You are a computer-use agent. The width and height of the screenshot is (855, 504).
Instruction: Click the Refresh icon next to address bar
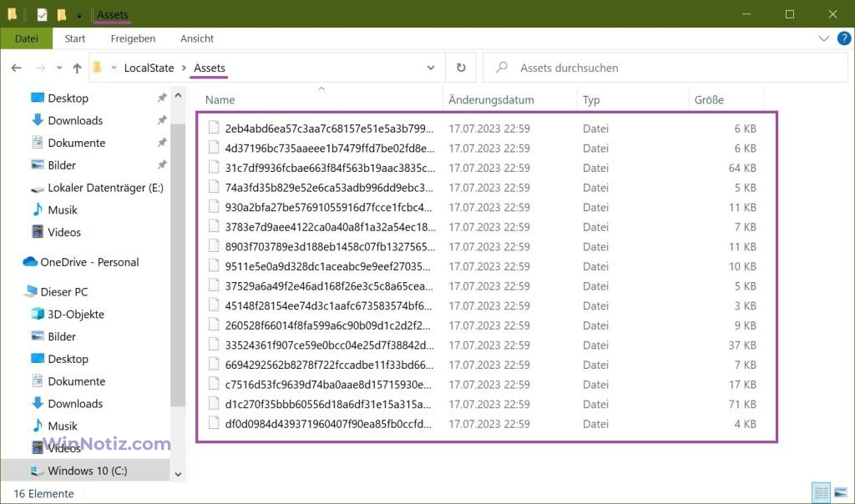click(463, 68)
